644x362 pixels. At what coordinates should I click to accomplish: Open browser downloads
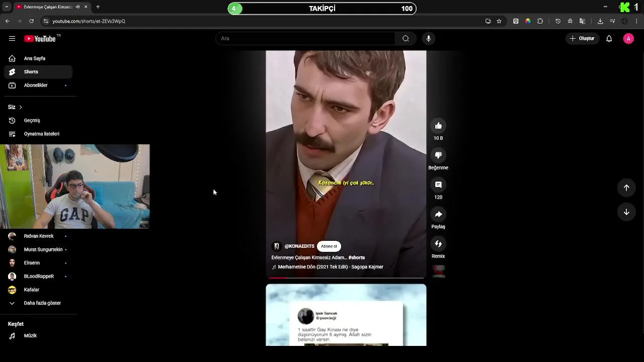point(600,21)
